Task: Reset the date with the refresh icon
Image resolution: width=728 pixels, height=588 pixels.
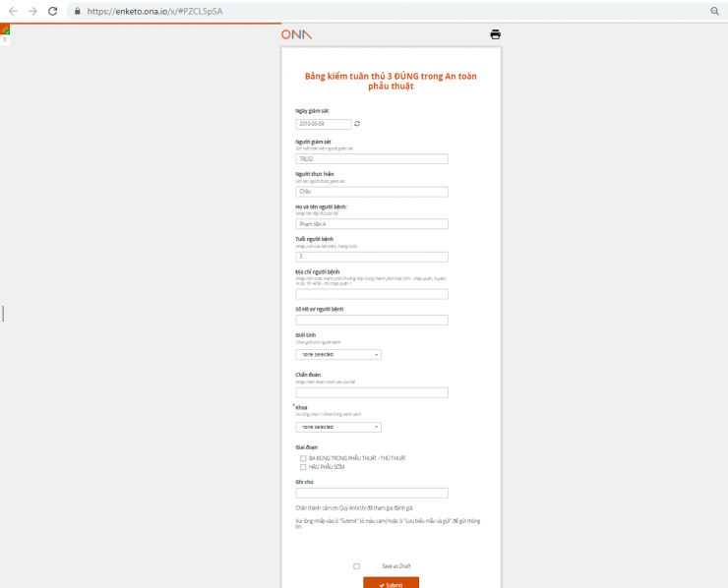Action: coord(357,124)
